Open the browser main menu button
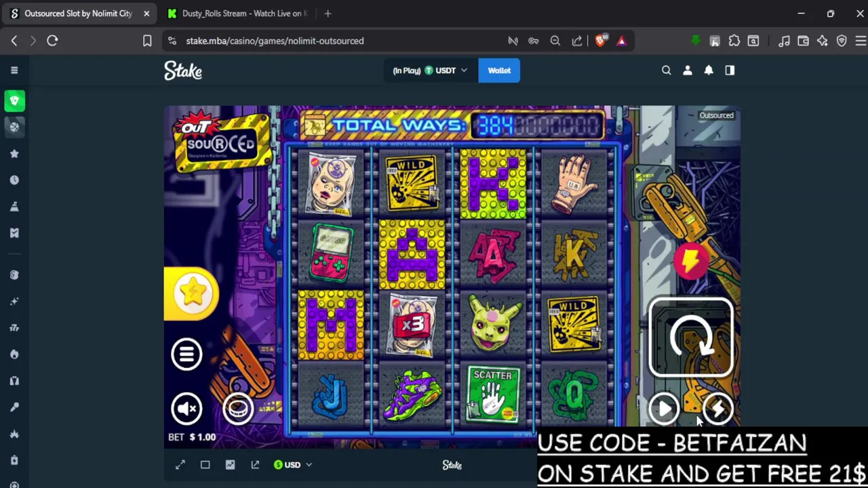The height and width of the screenshot is (488, 868). tap(861, 41)
